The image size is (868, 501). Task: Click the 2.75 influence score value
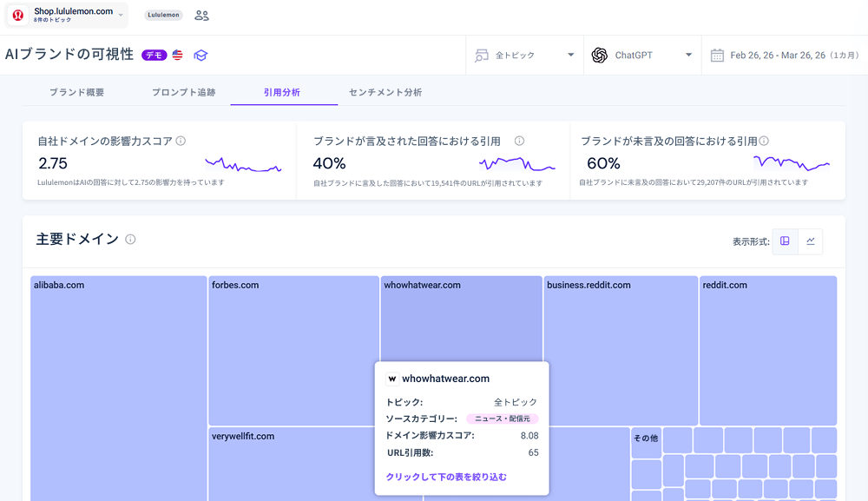click(x=53, y=164)
